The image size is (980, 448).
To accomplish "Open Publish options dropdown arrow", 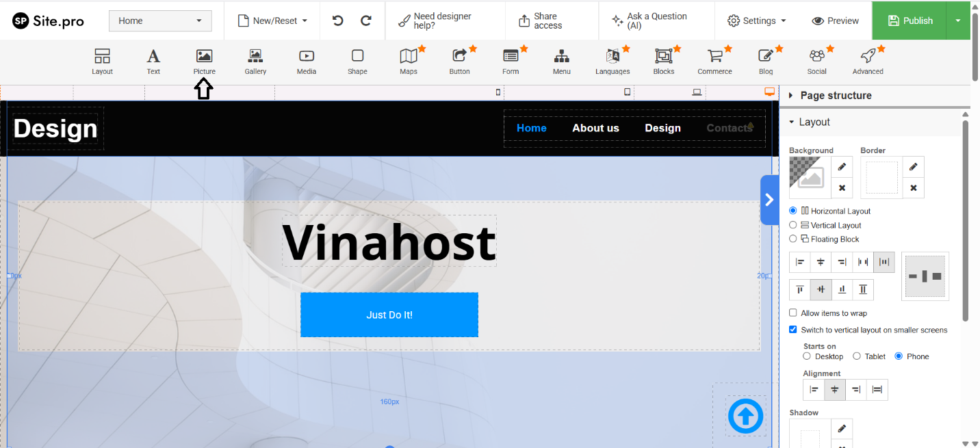I will point(958,21).
